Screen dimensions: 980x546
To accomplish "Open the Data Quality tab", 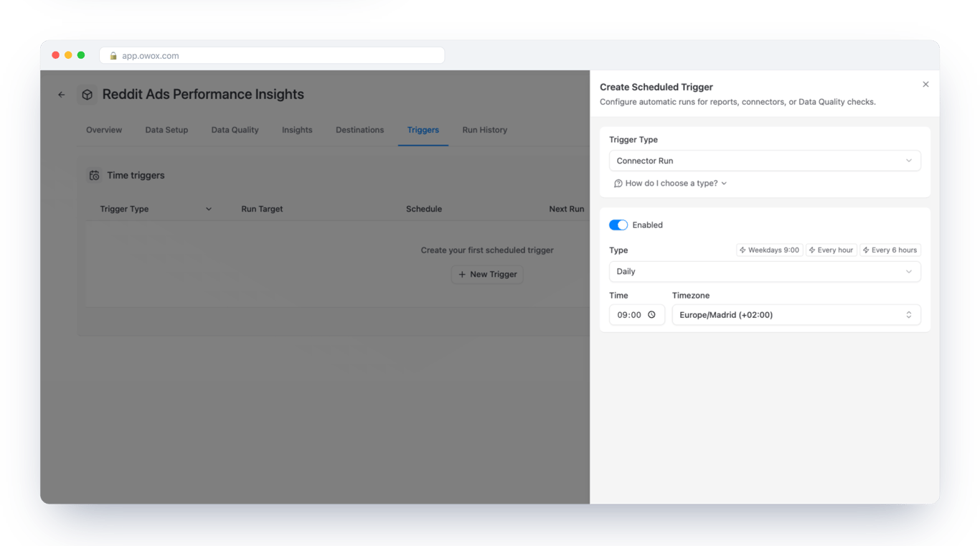I will click(x=235, y=130).
